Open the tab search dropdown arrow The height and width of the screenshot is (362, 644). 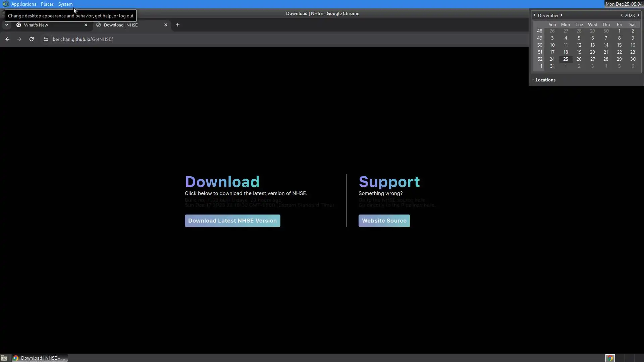tap(7, 25)
